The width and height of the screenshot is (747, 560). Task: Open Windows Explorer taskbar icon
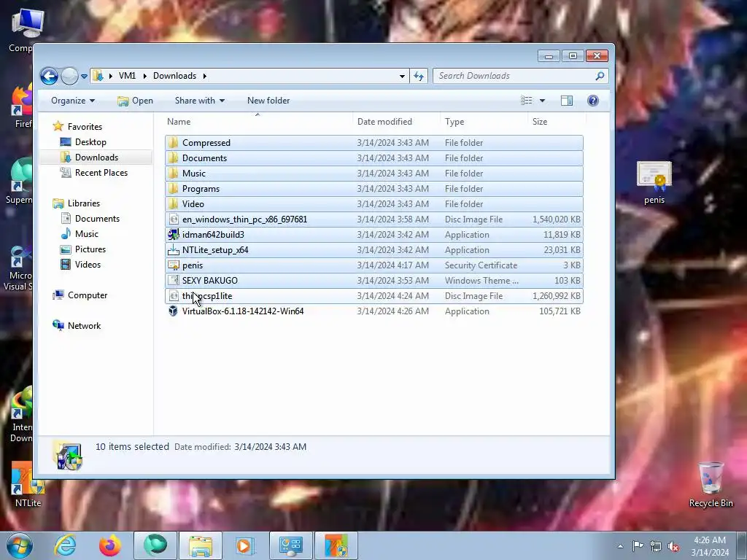pos(201,545)
